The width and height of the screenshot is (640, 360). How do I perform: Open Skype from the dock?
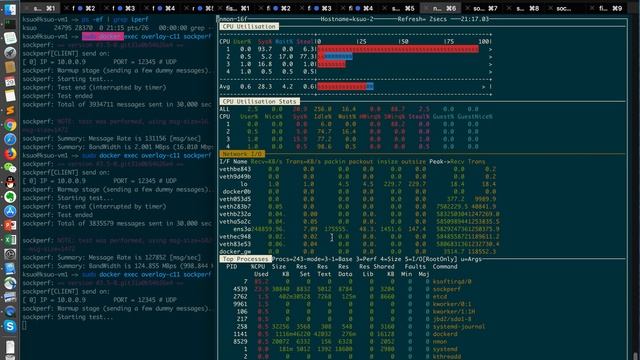point(10,326)
